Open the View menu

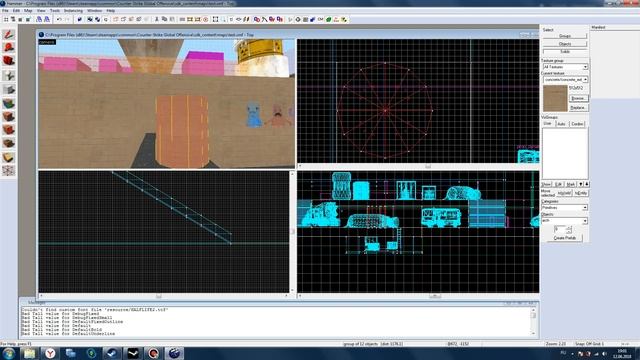[x=41, y=11]
